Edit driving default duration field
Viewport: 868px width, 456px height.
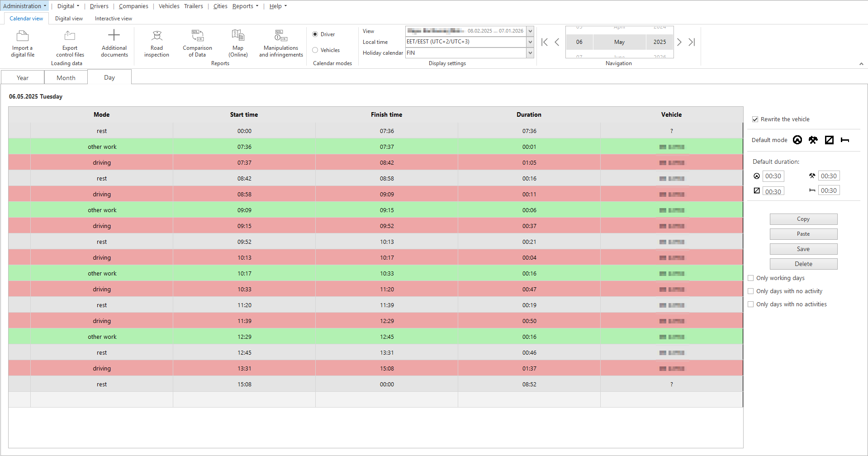tap(773, 176)
